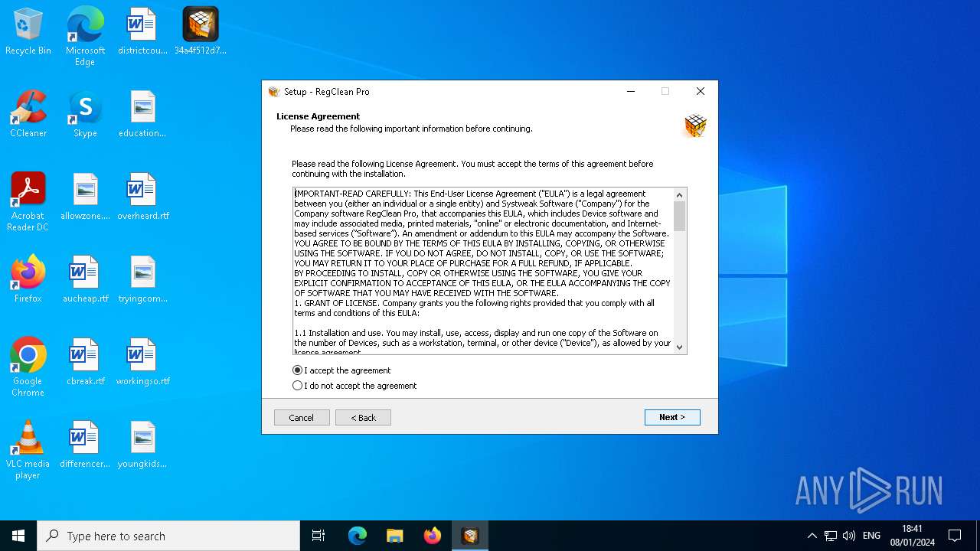
Task: Click the Next button
Action: pyautogui.click(x=672, y=417)
